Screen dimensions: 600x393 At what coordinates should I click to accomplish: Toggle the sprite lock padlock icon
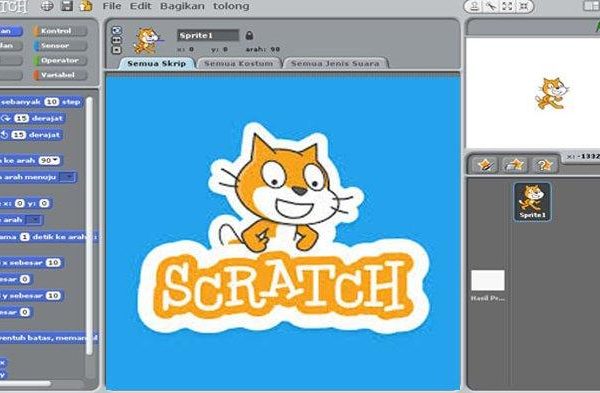coord(249,36)
